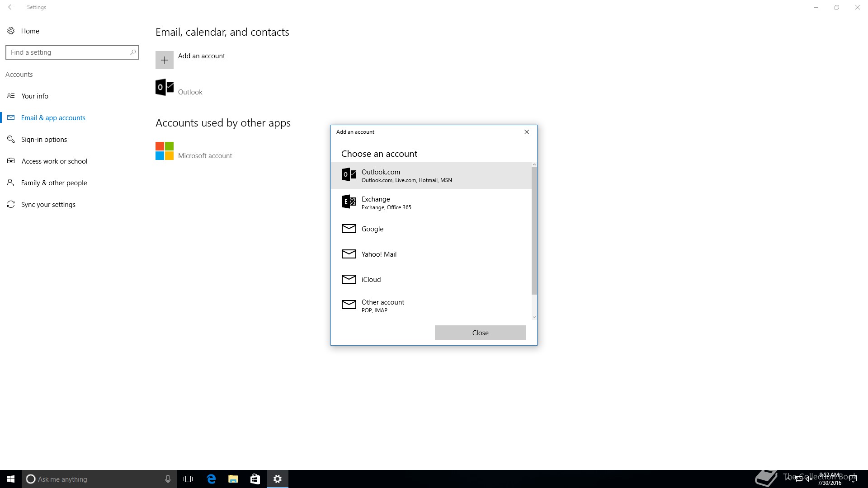
Task: Click the Cortana circle icon
Action: (31, 479)
